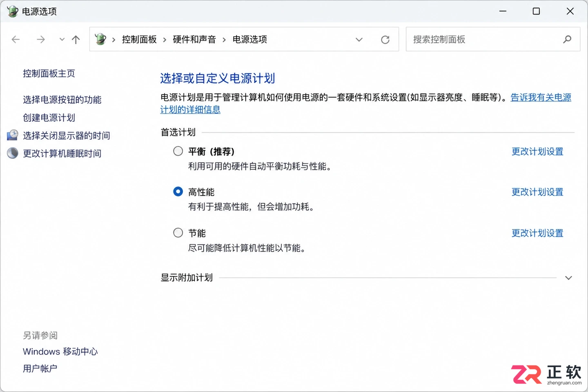
Task: Open 用户帐户 link
Action: click(40, 369)
